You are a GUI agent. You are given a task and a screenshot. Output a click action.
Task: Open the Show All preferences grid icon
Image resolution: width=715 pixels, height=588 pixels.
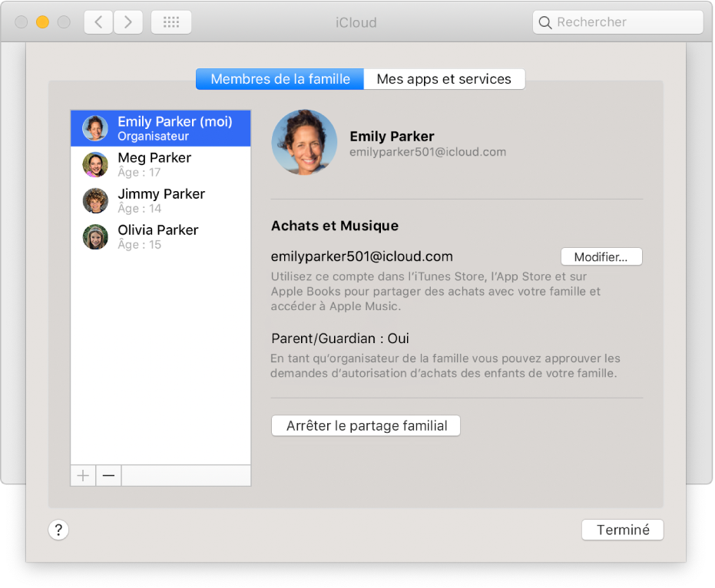[x=171, y=22]
